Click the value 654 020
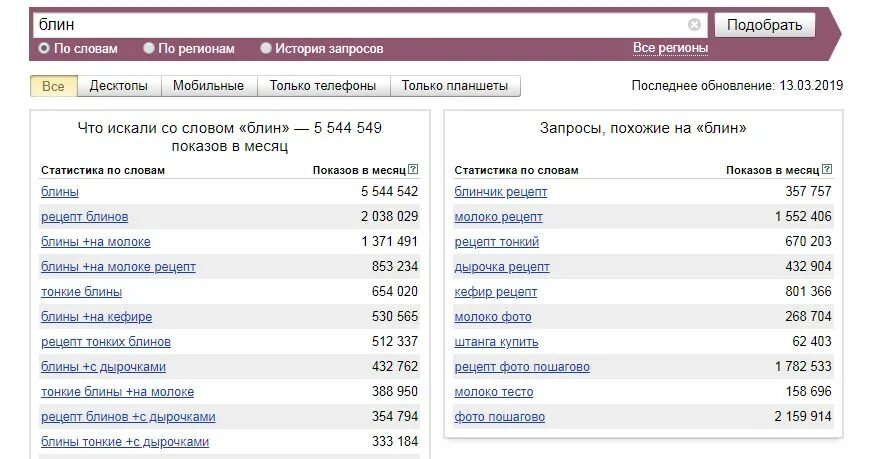871x459 pixels. click(x=395, y=291)
